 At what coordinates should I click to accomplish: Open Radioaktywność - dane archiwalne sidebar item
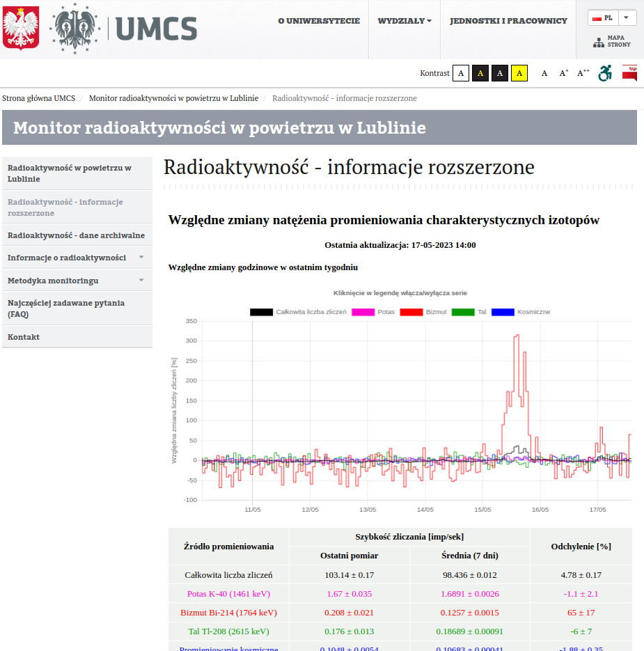77,235
